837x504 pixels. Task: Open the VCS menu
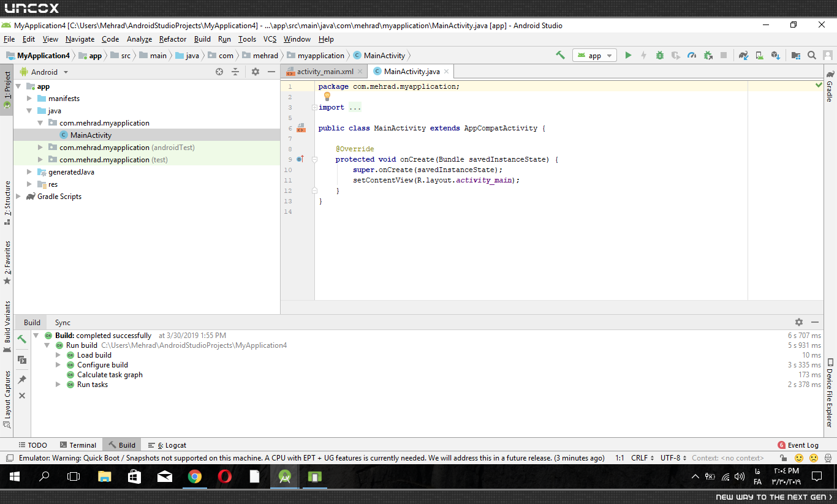point(270,39)
